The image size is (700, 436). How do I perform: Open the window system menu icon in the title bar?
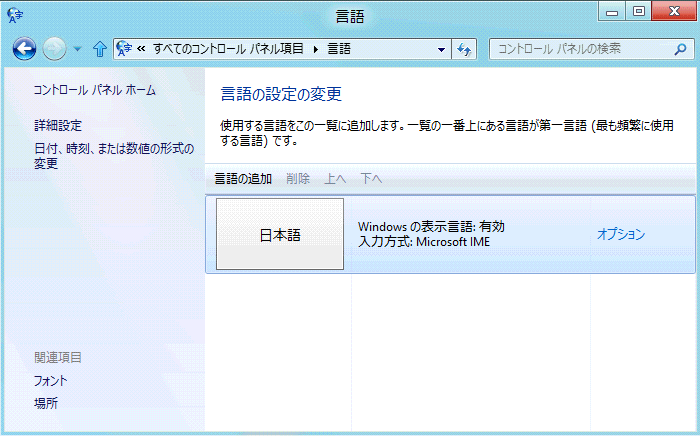pyautogui.click(x=14, y=16)
